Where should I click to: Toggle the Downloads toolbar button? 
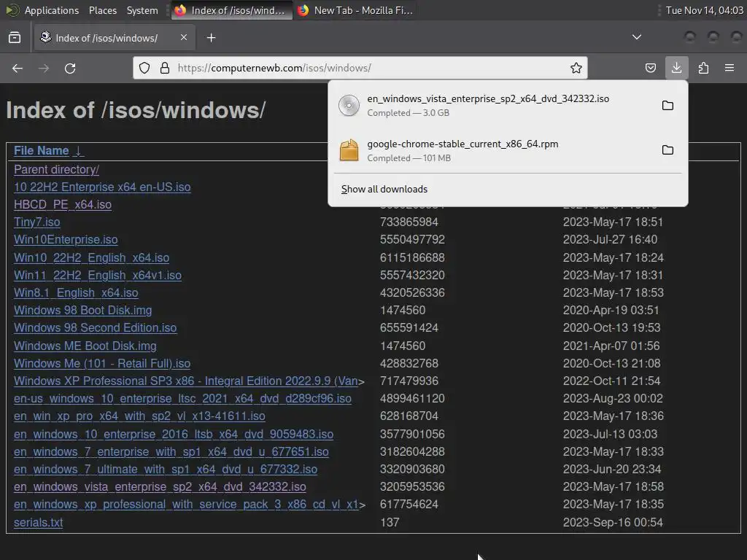point(676,68)
